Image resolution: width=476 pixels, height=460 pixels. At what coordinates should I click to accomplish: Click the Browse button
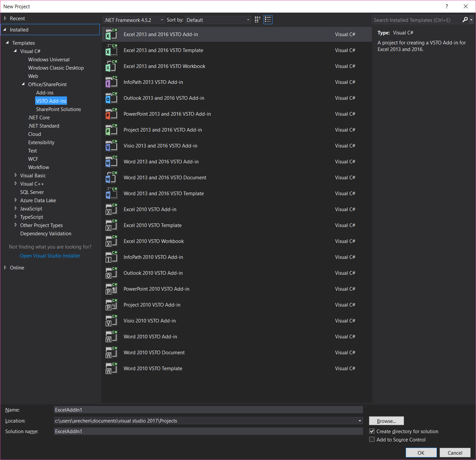coord(386,421)
